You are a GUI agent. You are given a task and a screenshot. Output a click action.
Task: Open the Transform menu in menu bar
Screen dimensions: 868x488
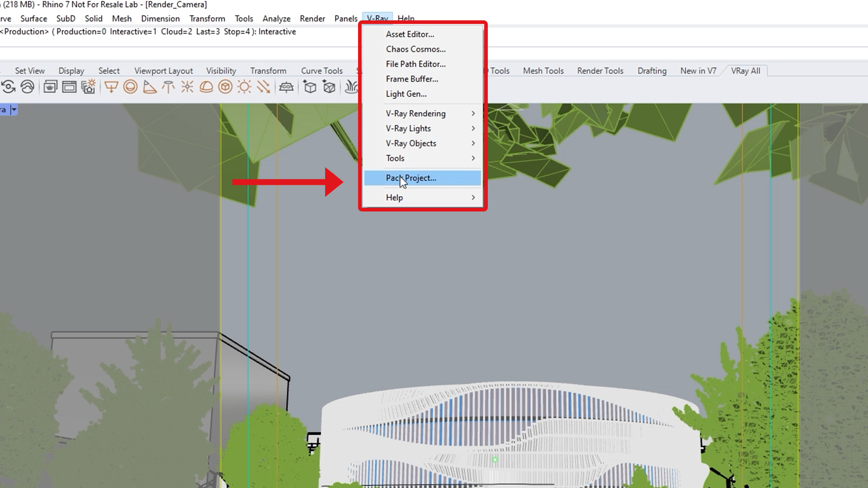(207, 19)
